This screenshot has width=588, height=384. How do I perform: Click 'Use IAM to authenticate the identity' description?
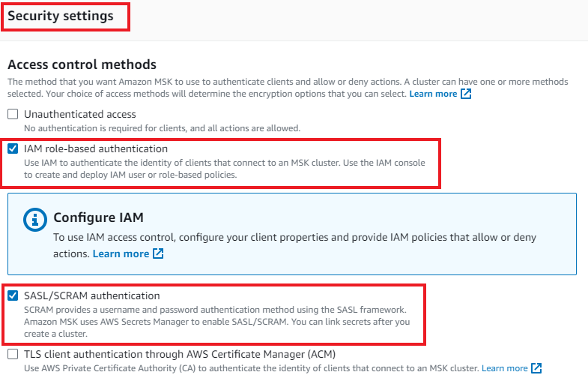[x=224, y=169]
